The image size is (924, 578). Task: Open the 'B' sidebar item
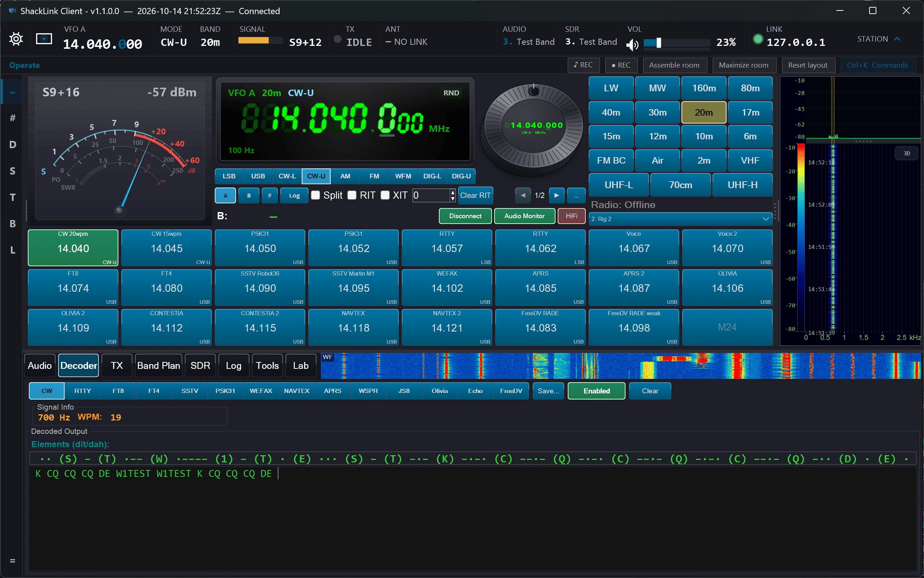[13, 224]
